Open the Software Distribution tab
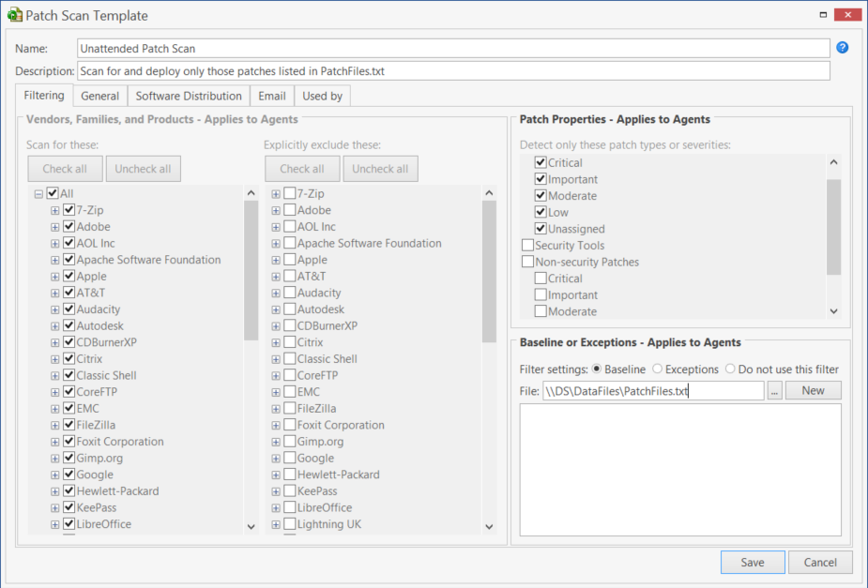 tap(189, 96)
